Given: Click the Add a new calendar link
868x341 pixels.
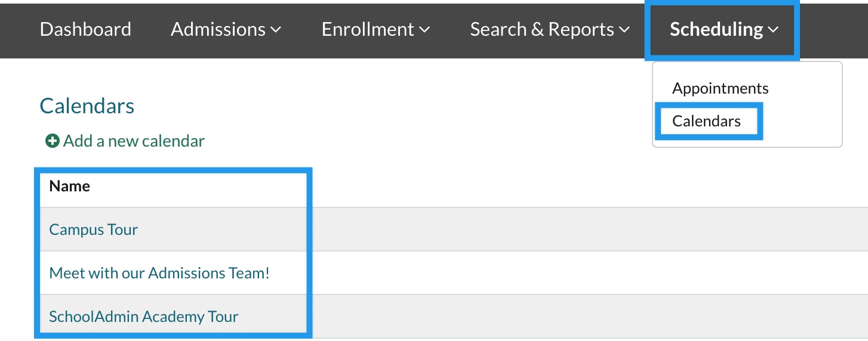Looking at the screenshot, I should click(134, 141).
